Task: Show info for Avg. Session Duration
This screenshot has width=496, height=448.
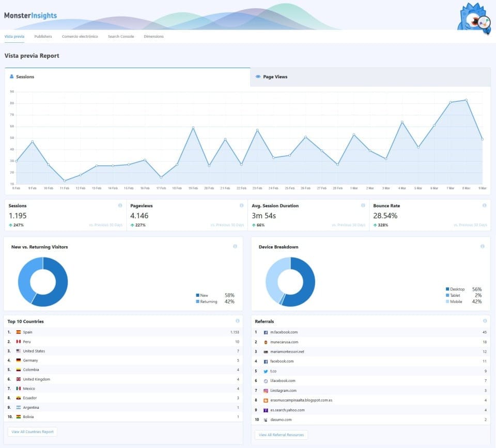Action: pos(363,205)
